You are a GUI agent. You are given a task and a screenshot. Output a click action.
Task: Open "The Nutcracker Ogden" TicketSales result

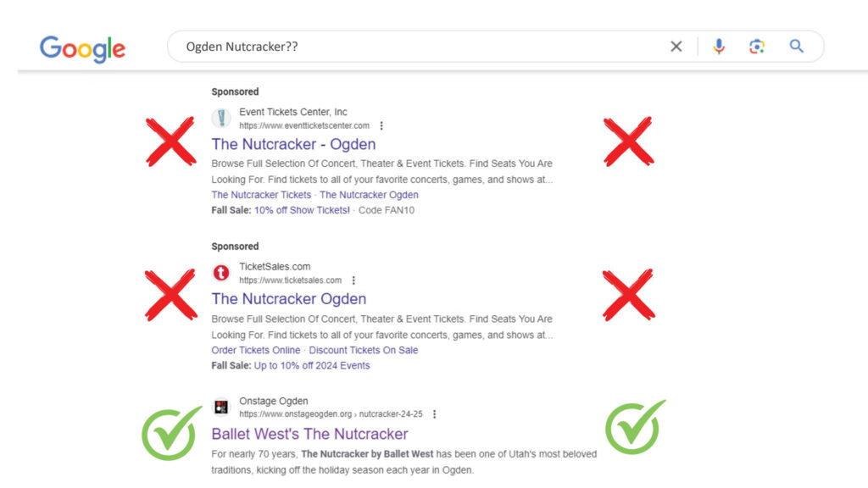(x=289, y=299)
